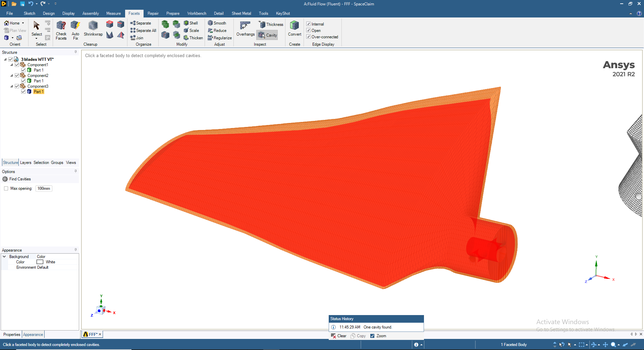Open the Home orientation dropdown arrow
The image size is (644, 350).
point(23,23)
